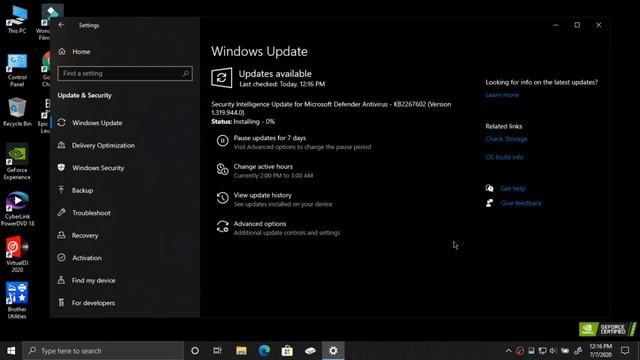Click the Settings gear on taskbar

point(333,351)
